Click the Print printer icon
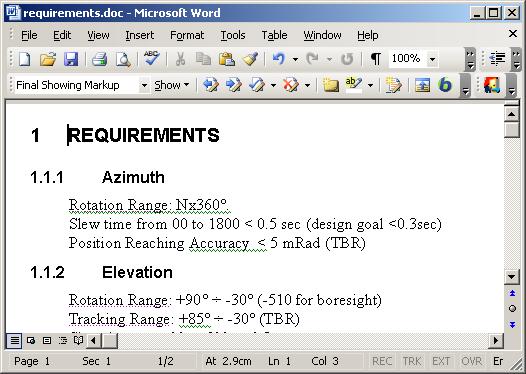Image resolution: width=526 pixels, height=374 pixels. [99, 59]
